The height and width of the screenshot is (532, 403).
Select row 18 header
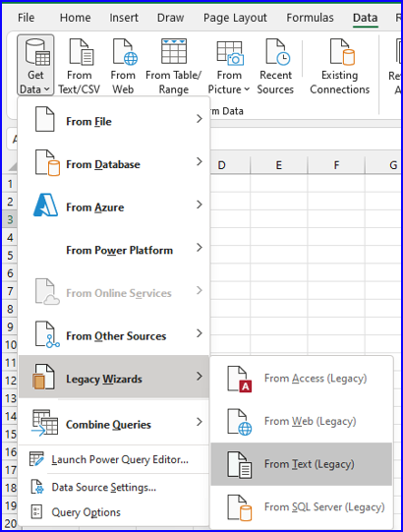click(x=11, y=488)
